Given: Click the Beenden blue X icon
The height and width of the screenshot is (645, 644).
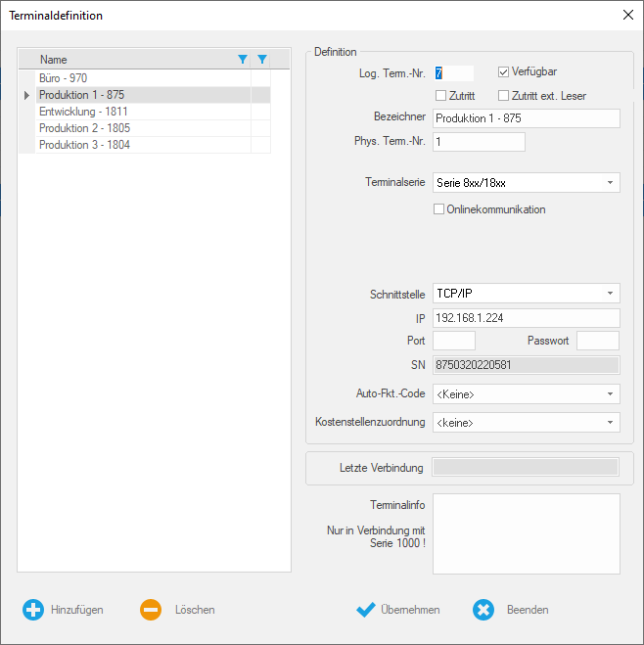Looking at the screenshot, I should tap(483, 610).
